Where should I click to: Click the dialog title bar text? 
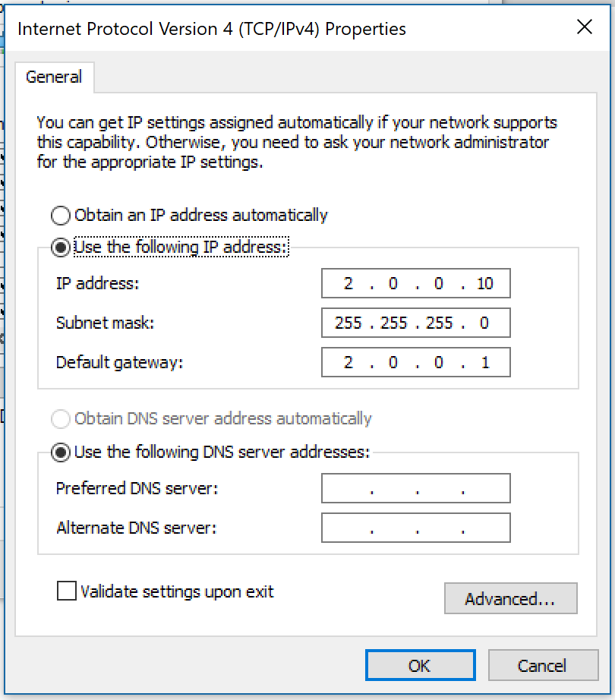(x=211, y=29)
